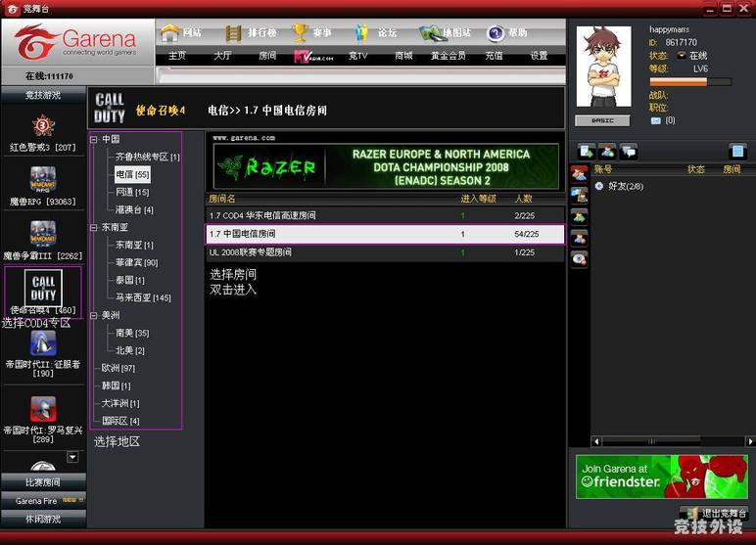Click the Call of Duty 4 game icon
The image size is (756, 545).
click(x=43, y=289)
